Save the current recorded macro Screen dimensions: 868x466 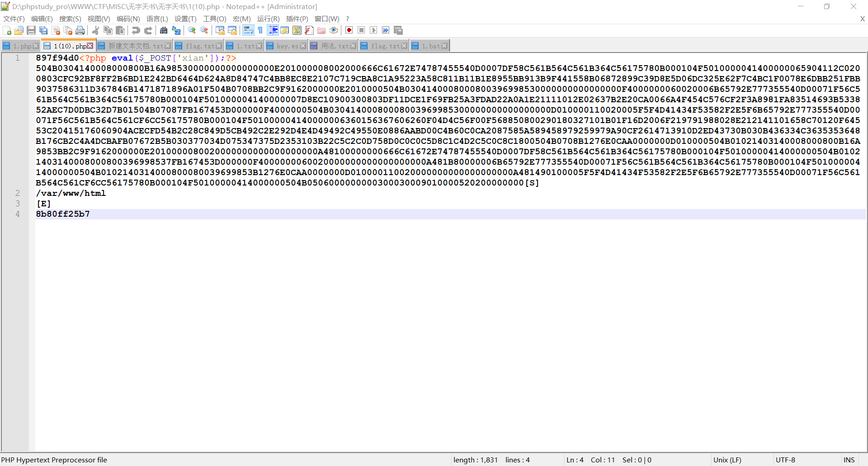398,30
